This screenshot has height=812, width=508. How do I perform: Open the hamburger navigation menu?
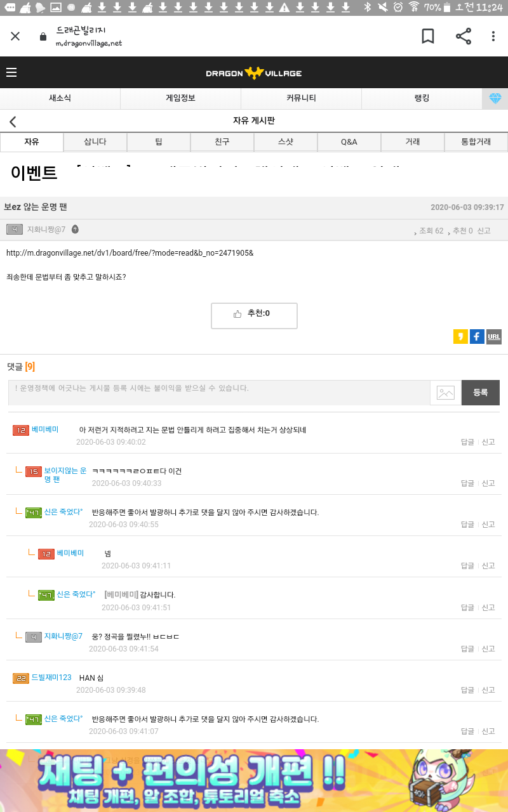(x=11, y=73)
